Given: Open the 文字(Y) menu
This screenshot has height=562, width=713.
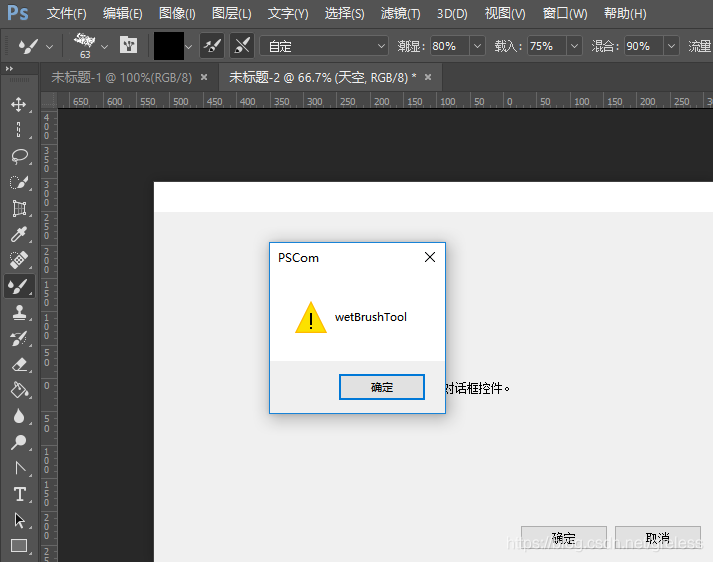Looking at the screenshot, I should point(288,14).
